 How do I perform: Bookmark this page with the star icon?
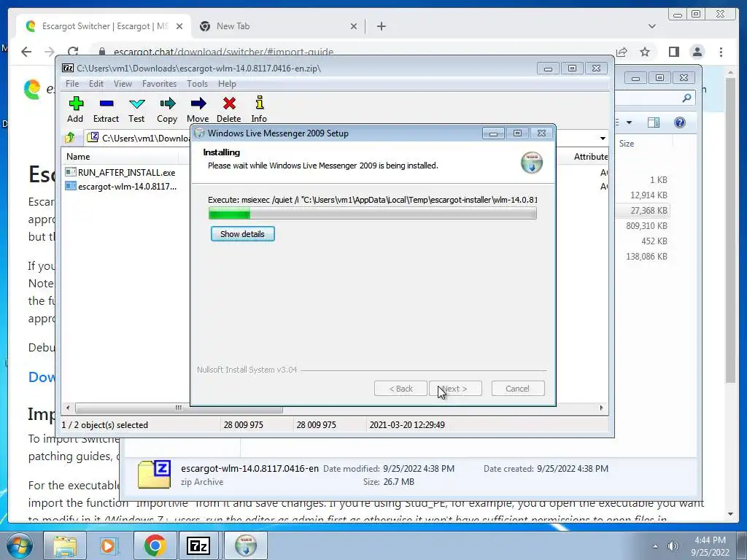tap(645, 52)
